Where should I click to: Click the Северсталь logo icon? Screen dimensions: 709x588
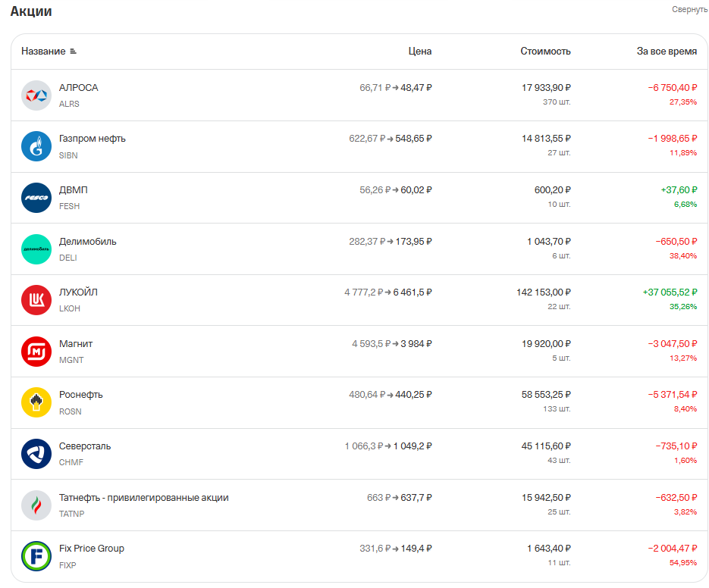pos(36,454)
